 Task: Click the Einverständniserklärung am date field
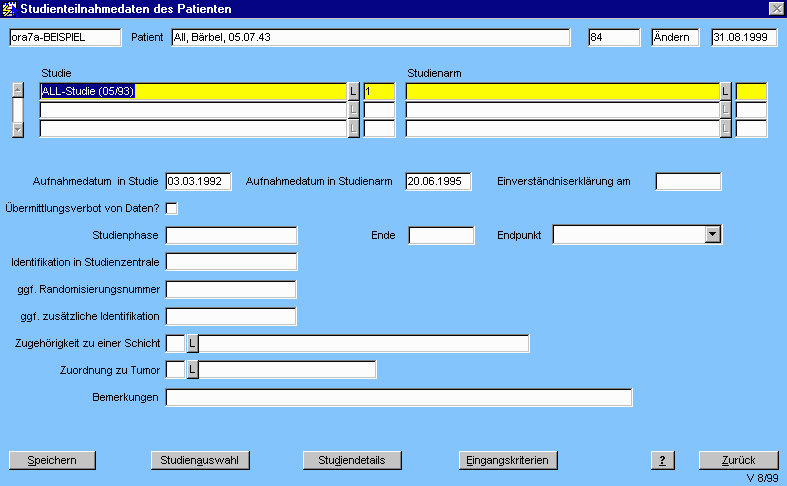click(x=688, y=181)
